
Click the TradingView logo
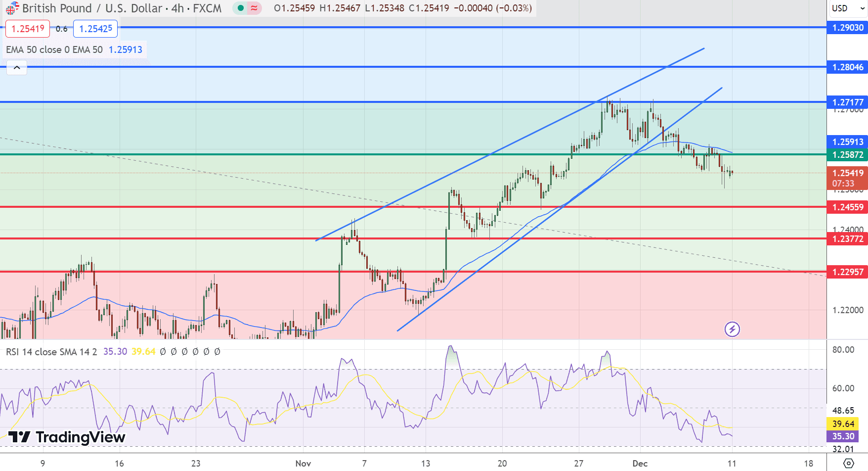tap(67, 437)
